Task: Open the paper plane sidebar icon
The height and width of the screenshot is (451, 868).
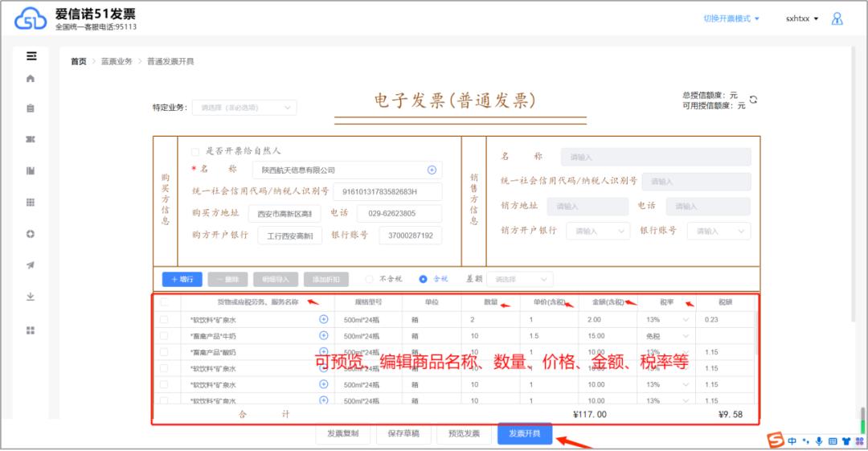Action: pyautogui.click(x=31, y=265)
